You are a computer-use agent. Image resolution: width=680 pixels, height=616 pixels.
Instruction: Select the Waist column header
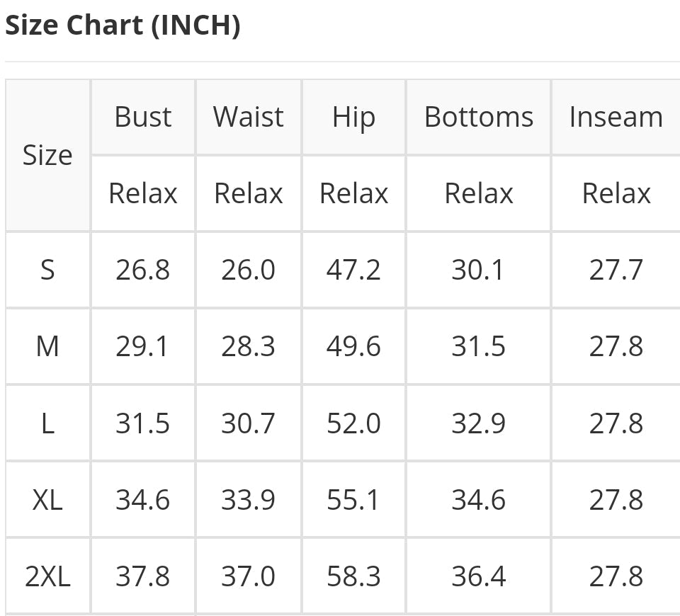tap(248, 117)
